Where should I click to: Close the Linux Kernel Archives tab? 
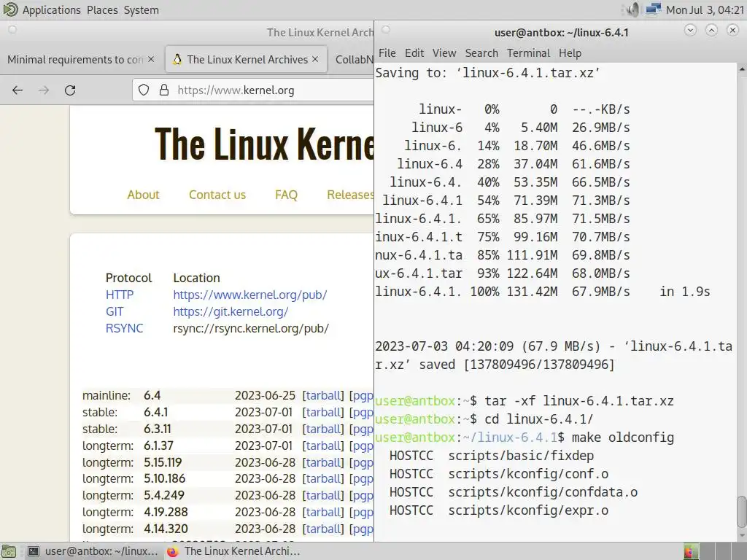pos(315,59)
